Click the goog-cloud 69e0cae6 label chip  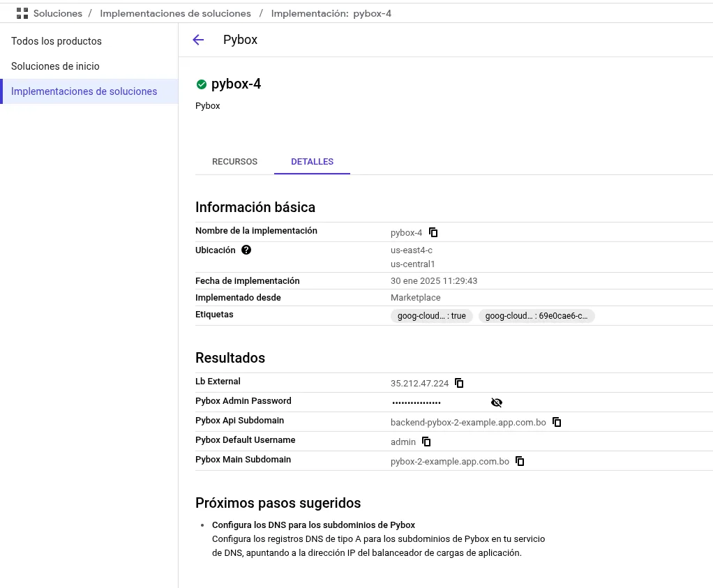(536, 315)
